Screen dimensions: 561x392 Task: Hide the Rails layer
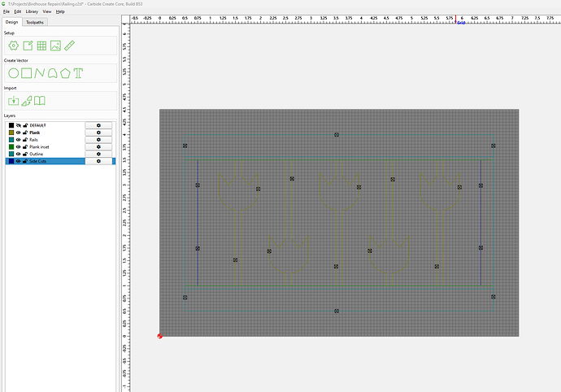(18, 140)
